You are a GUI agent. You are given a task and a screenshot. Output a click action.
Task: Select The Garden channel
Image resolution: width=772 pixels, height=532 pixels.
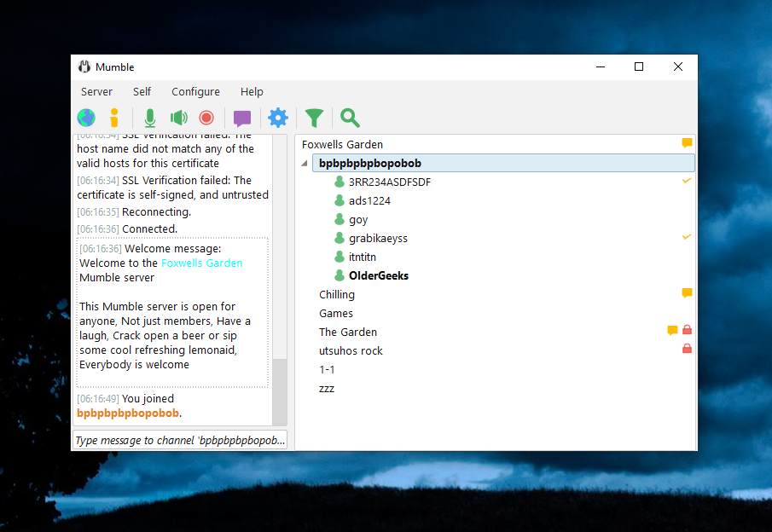[347, 332]
